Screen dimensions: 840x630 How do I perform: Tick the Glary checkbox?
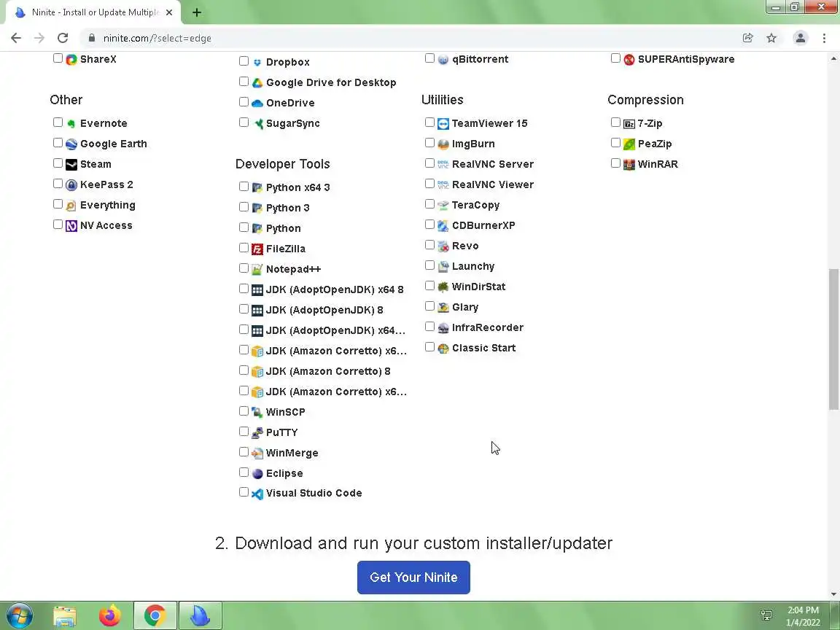(x=429, y=306)
